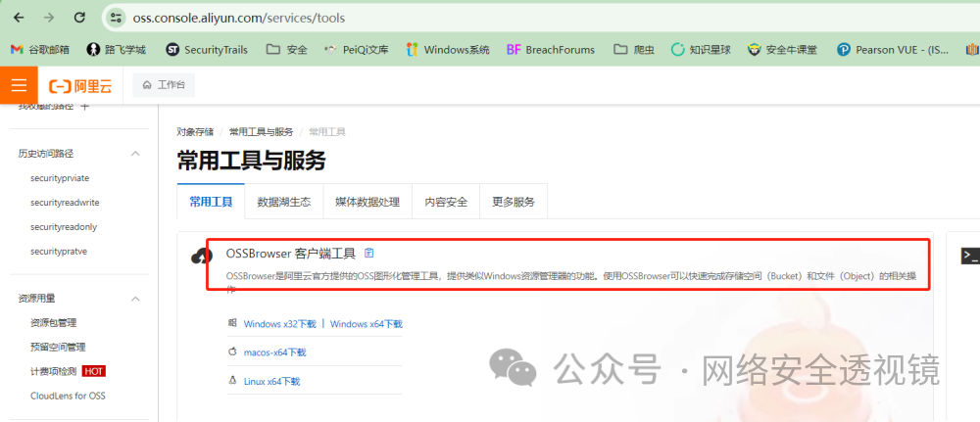This screenshot has width=980, height=422.
Task: Download Windows x64 OSSBrowser
Action: point(367,324)
